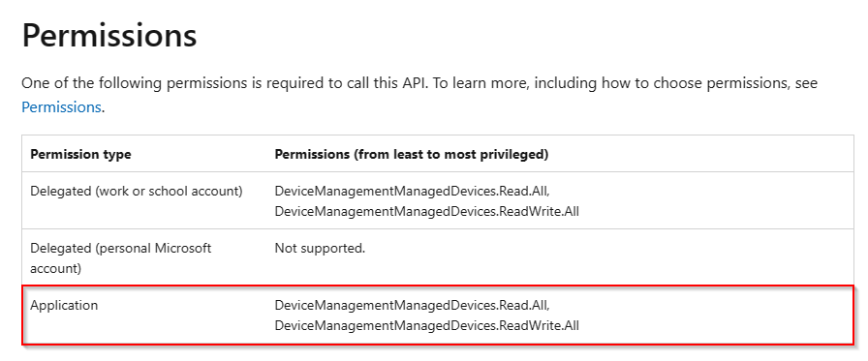The height and width of the screenshot is (361, 868).
Task: Click wrapped 'account)' text under personal Microsoft
Action: [55, 269]
